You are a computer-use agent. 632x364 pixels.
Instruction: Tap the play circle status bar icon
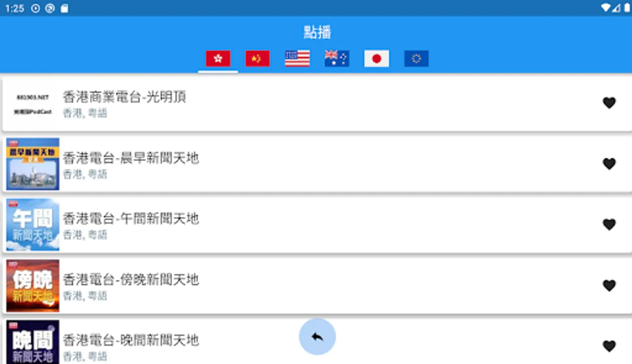pos(36,8)
